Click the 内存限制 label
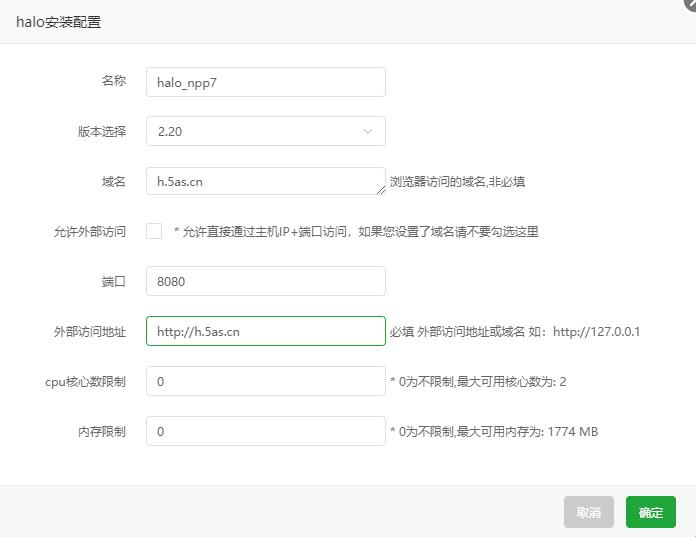 (x=102, y=431)
